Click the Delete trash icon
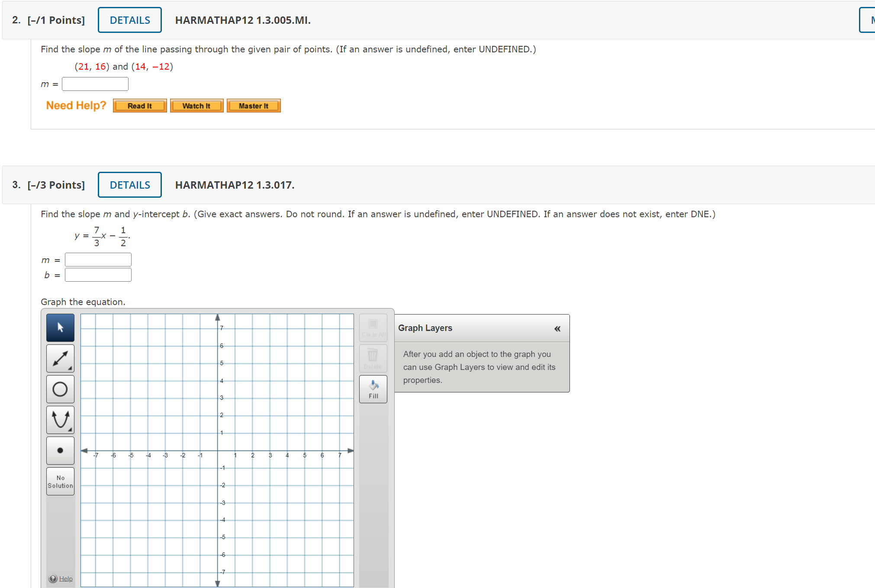The width and height of the screenshot is (875, 588). click(x=373, y=358)
